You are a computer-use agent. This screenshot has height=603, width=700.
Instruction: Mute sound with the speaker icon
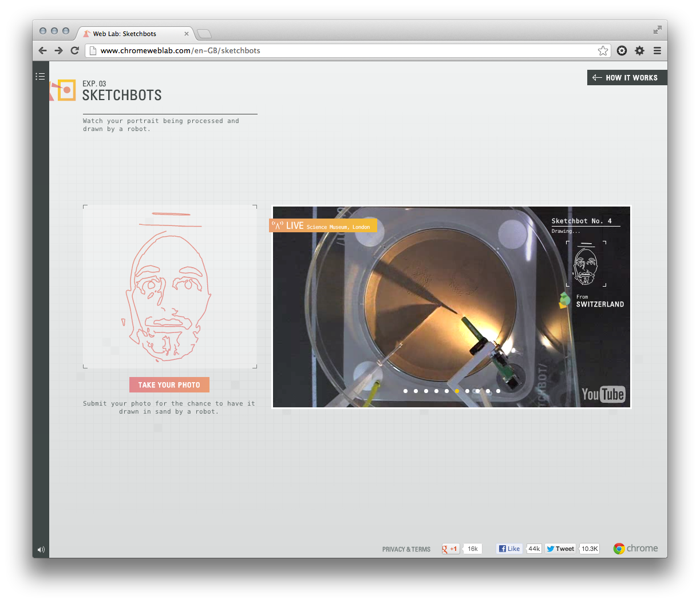pyautogui.click(x=41, y=550)
